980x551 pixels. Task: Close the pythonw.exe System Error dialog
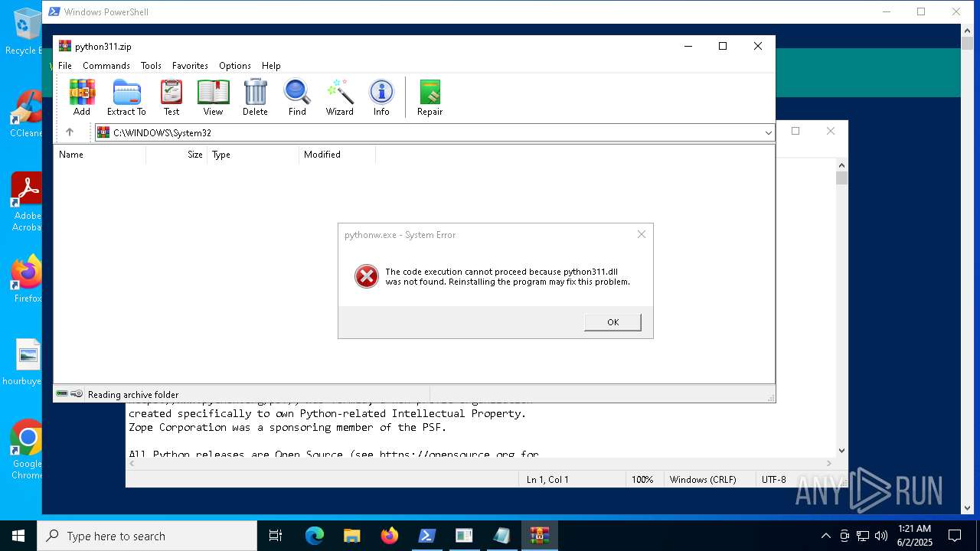tap(642, 234)
